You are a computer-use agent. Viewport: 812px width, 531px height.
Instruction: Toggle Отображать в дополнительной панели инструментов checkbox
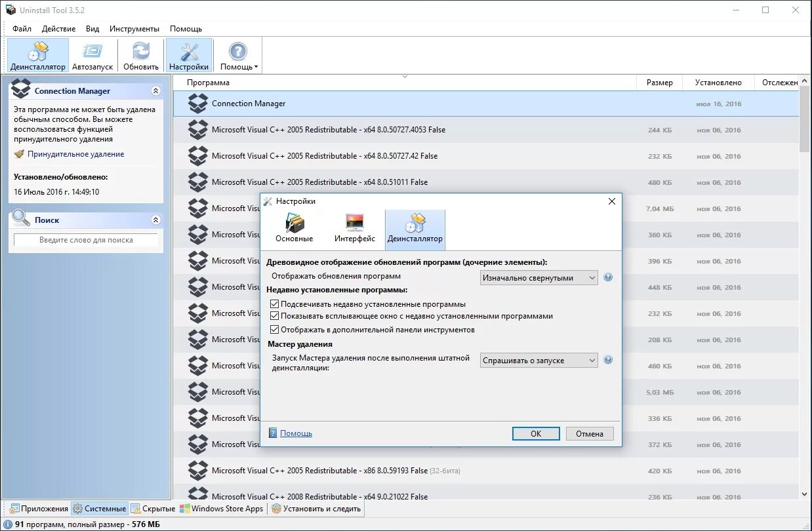point(275,330)
